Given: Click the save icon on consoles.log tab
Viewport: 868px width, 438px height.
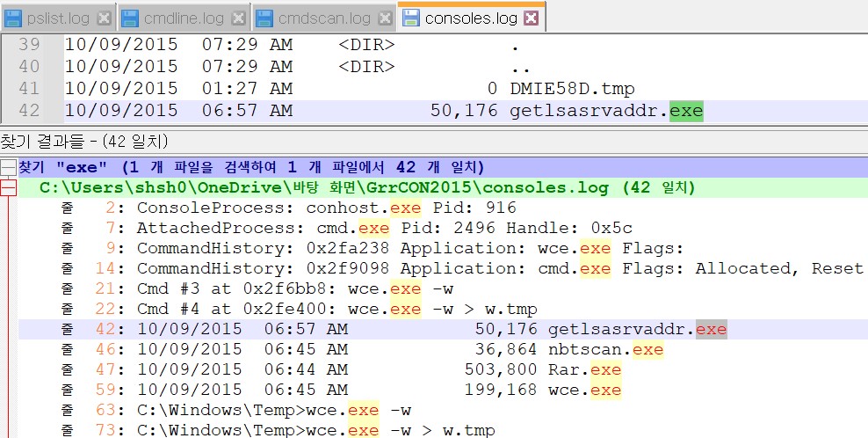Looking at the screenshot, I should coord(411,18).
